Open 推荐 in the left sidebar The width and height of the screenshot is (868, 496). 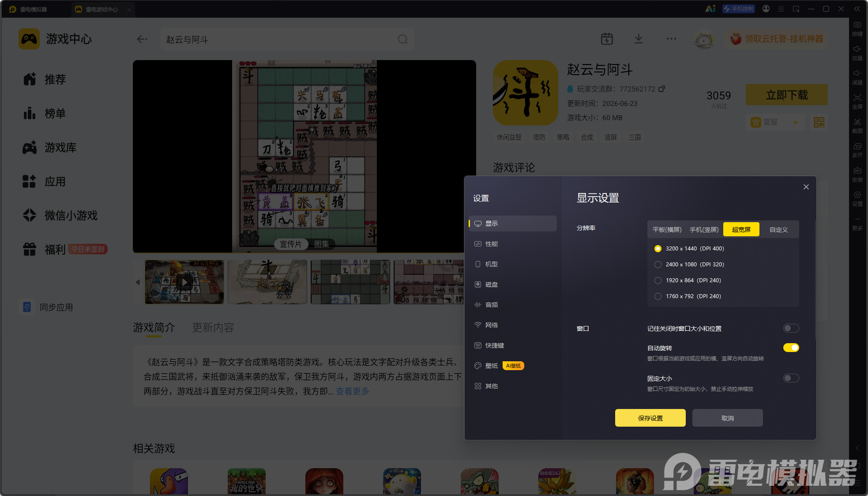click(44, 80)
